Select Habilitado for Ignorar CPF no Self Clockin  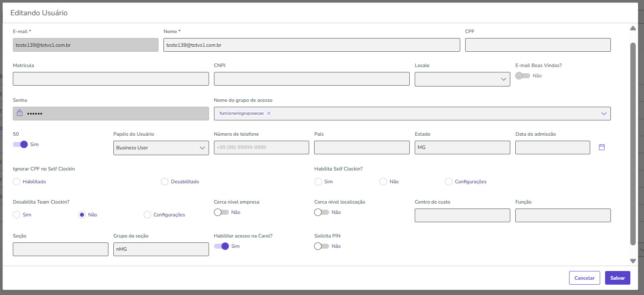tap(17, 182)
